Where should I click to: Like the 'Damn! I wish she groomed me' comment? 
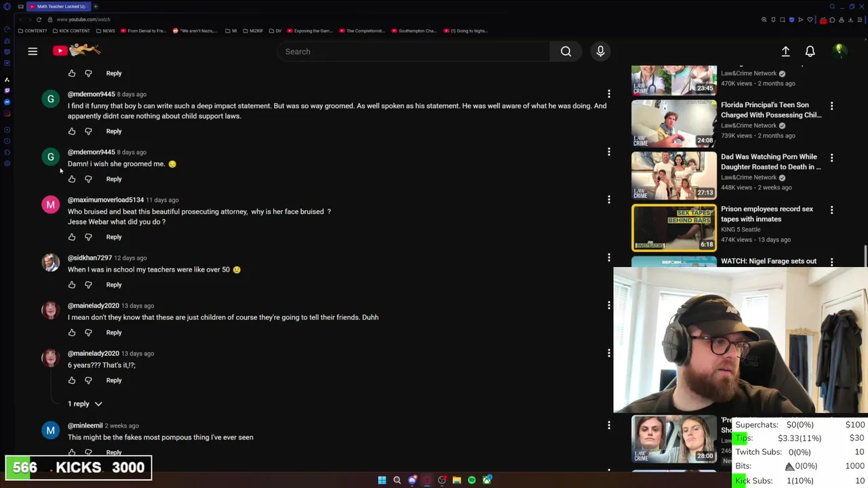[x=72, y=179]
